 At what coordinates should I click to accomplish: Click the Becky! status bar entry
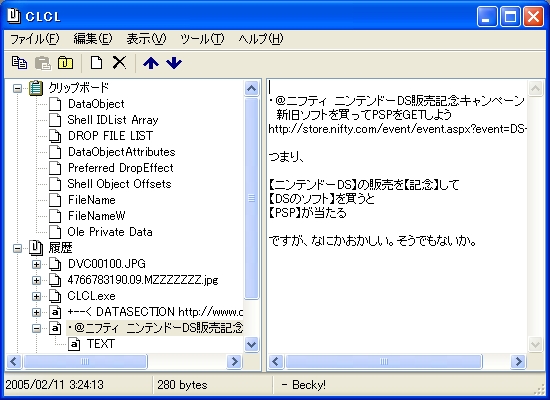point(304,385)
